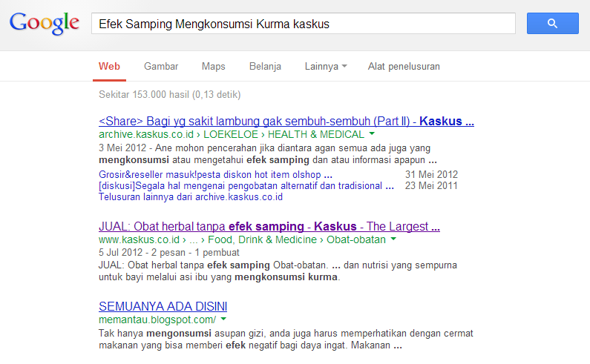Click Telusuran lainnya dari archive.kaskus.co.id
Viewport: 590px width, 364px height.
[191, 197]
